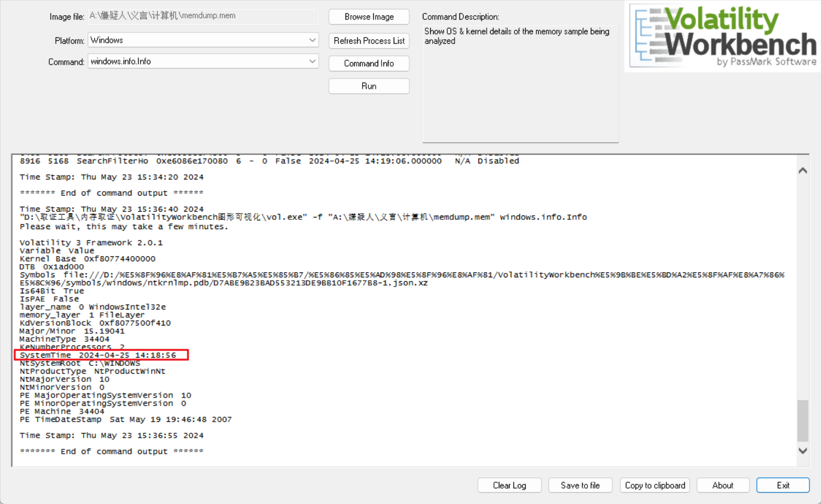
Task: Click Time Stamp Thu May 23 15:34:20 line
Action: click(111, 177)
